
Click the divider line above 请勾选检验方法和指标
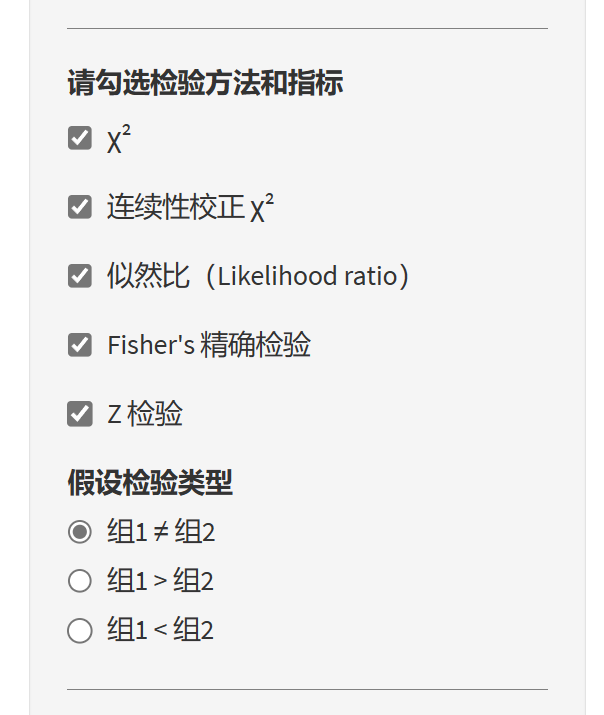point(307,28)
